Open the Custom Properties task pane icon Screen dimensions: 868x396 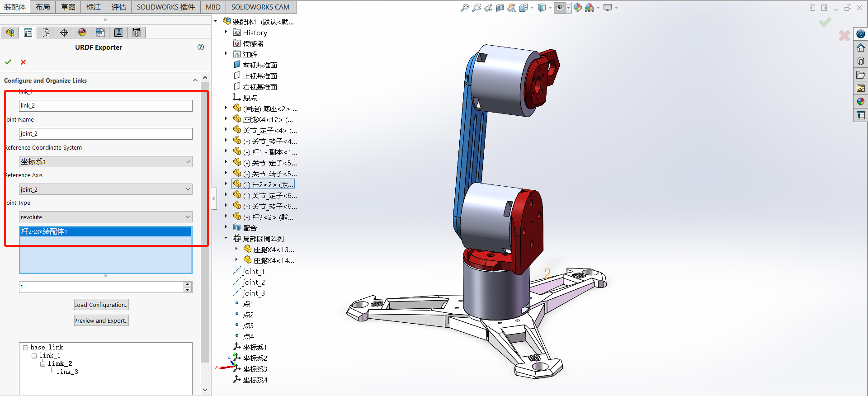pyautogui.click(x=861, y=115)
